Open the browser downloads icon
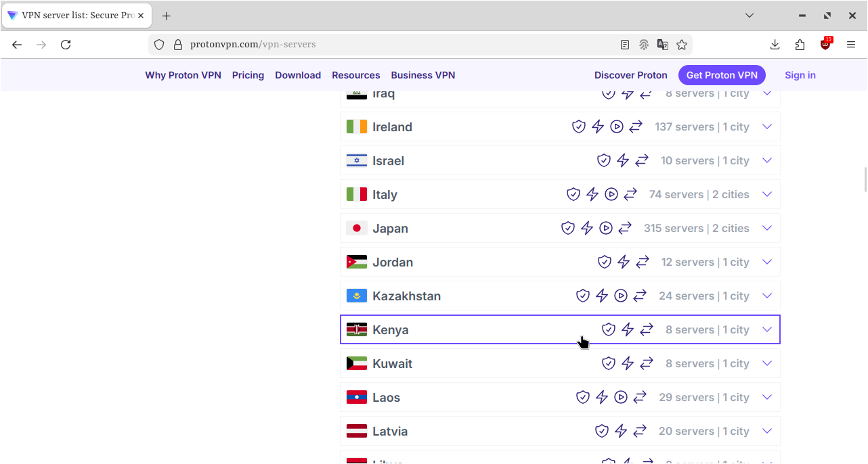Viewport: 868px width, 464px height. coord(775,45)
